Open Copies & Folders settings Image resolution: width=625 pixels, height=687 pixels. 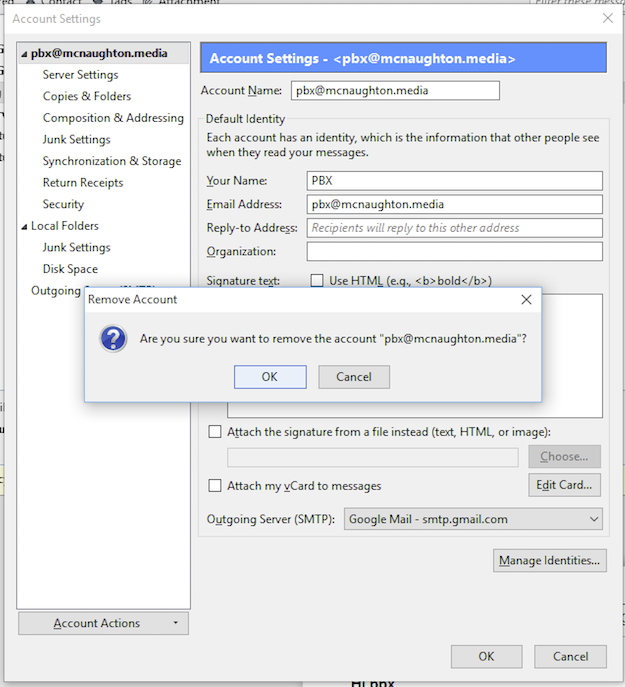coord(86,96)
